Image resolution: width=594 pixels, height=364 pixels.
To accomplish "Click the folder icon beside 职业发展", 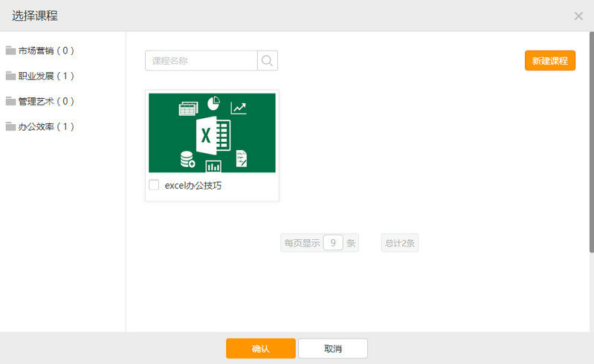I will [x=10, y=76].
